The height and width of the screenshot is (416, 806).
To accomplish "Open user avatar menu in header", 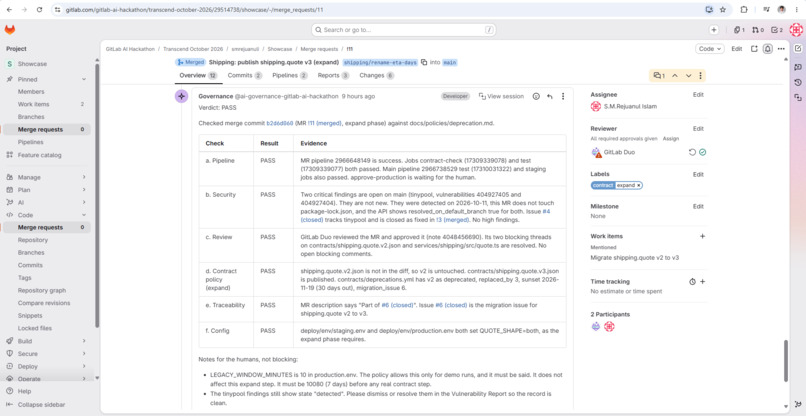I will point(795,30).
